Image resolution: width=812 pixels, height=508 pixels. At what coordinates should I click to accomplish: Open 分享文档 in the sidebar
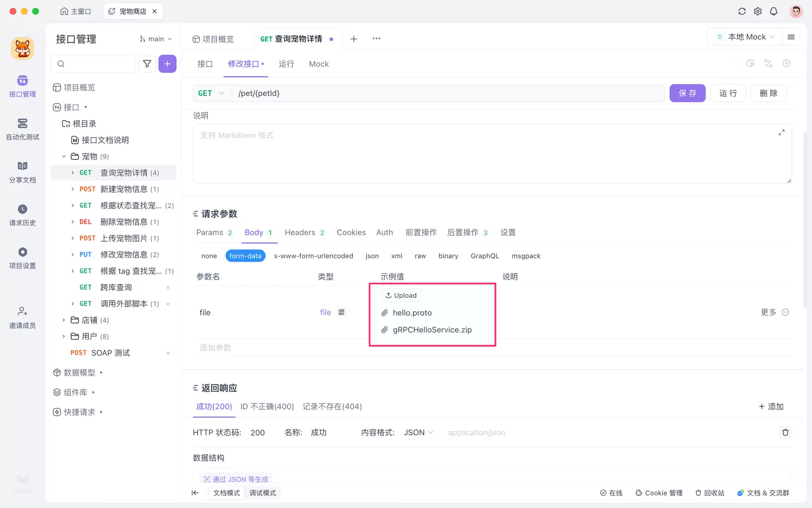pyautogui.click(x=22, y=172)
